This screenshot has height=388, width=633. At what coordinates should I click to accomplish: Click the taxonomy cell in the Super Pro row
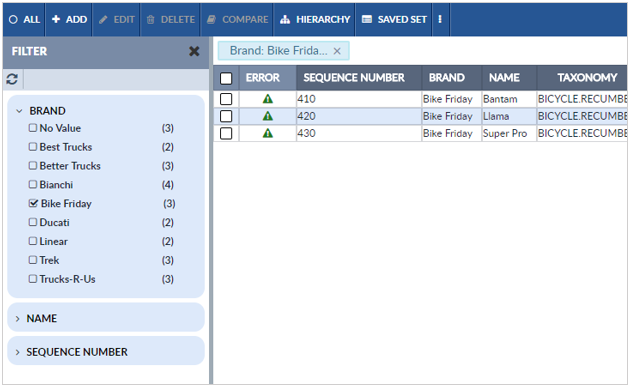point(582,133)
